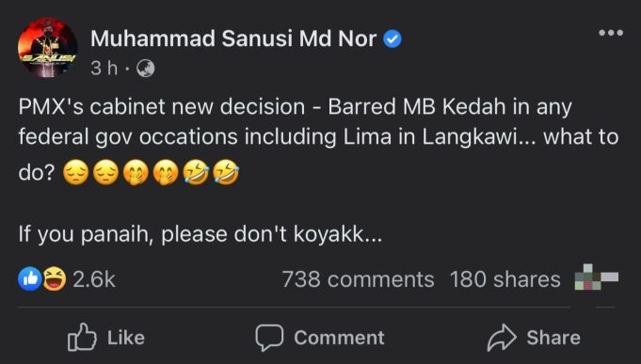Click the Sanusi profile picture
The height and width of the screenshot is (364, 641).
pos(48,47)
